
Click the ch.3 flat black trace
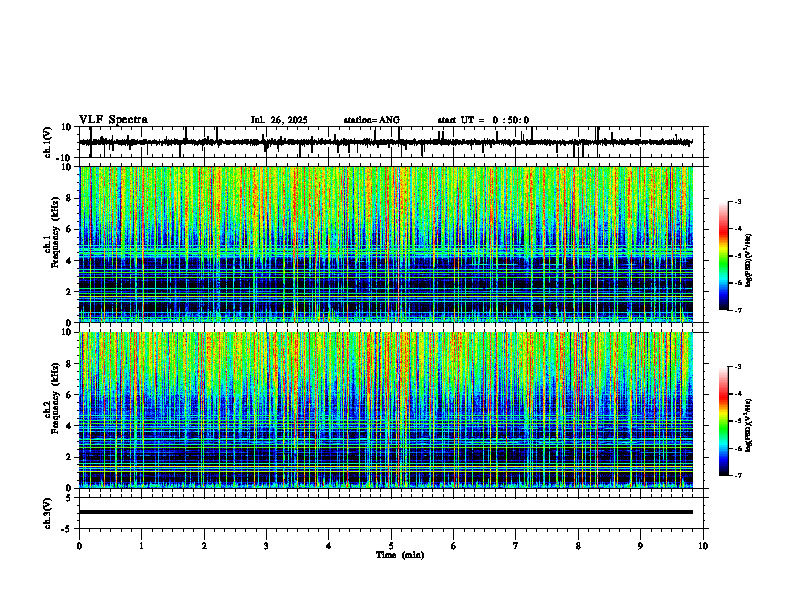(386, 512)
